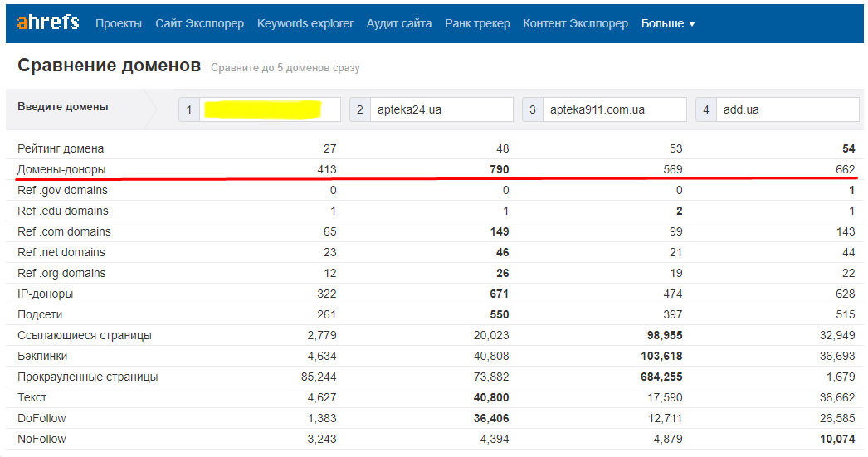Click the NoFollow row label

[x=41, y=440]
